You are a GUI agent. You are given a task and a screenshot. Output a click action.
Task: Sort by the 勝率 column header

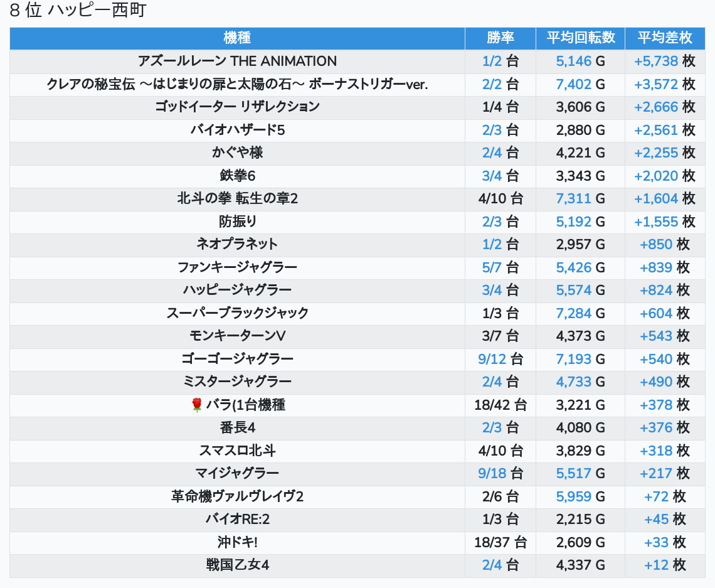coord(500,38)
